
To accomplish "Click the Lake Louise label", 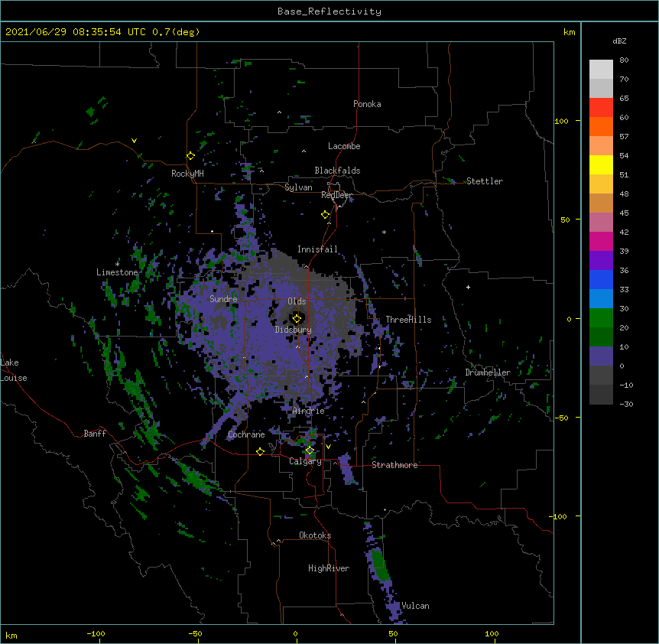I will coord(14,370).
